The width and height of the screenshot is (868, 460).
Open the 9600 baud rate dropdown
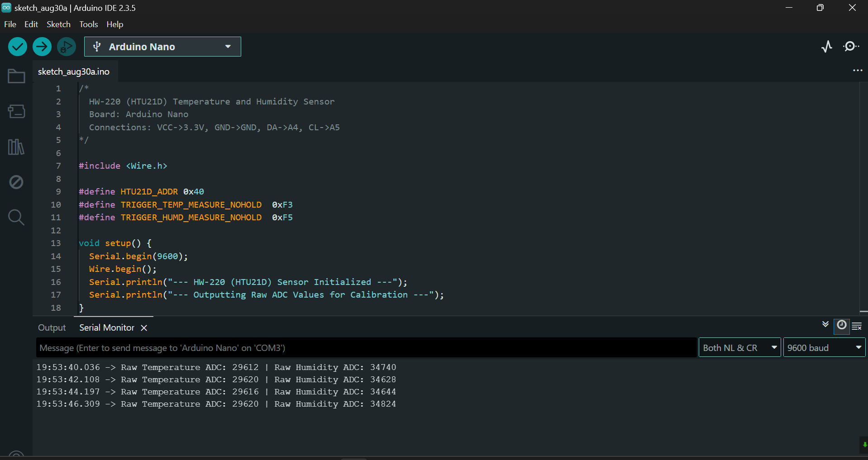[x=824, y=348]
